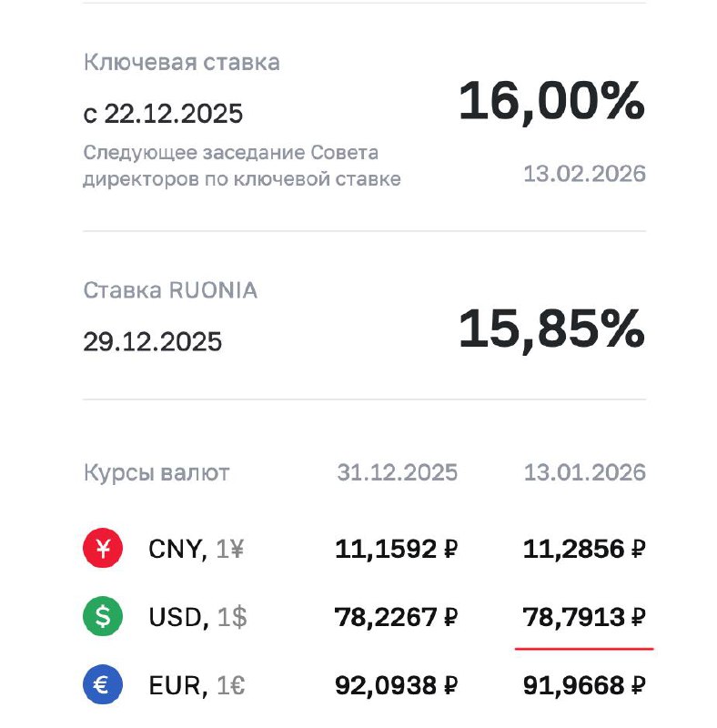Open the Курсы валют section heading
The width and height of the screenshot is (717, 728).
coord(157,473)
